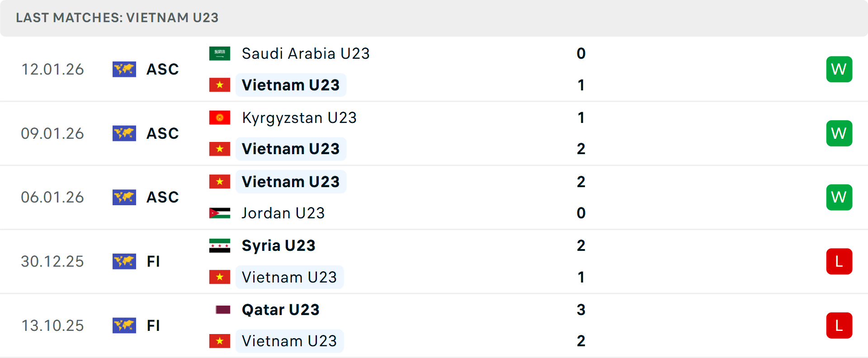The image size is (868, 358).
Task: Click the Jordan flag icon
Action: point(220,213)
